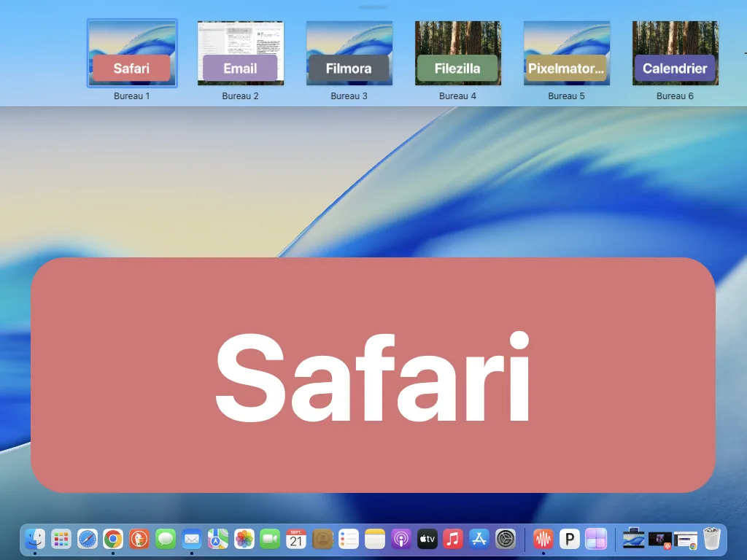Open the Music app icon

pos(452,539)
